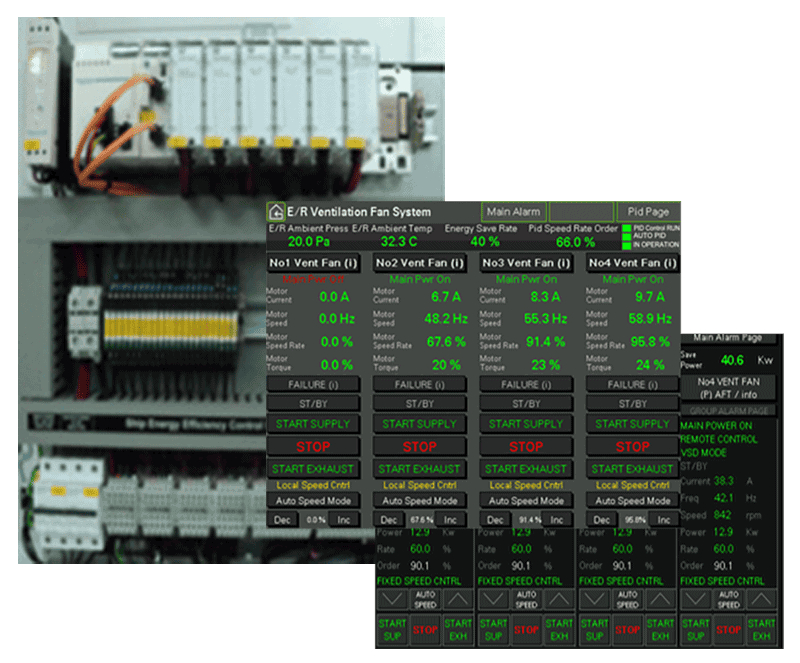Start exhaust on No4 Vent Fan
The height and width of the screenshot is (663, 800).
tap(633, 469)
